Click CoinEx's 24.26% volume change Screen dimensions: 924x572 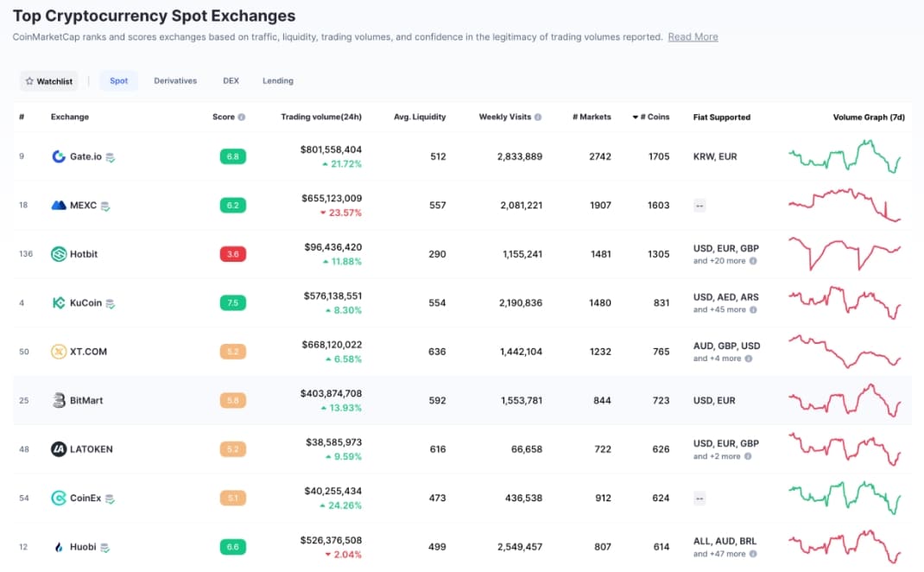click(340, 505)
